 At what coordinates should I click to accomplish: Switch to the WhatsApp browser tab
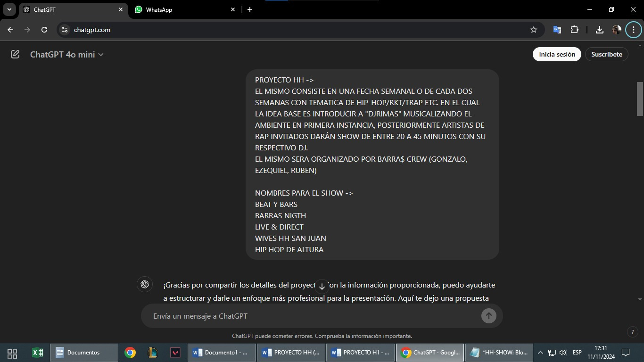click(x=185, y=9)
